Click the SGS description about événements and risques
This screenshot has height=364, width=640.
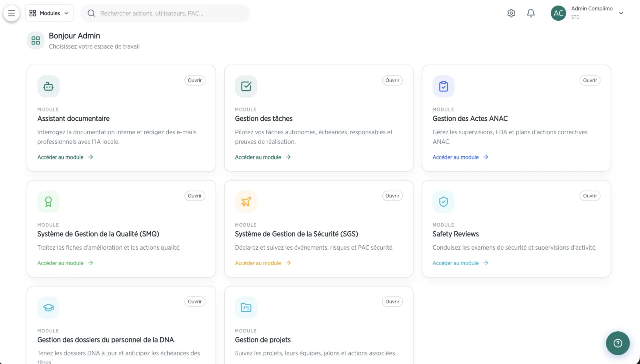tap(314, 248)
